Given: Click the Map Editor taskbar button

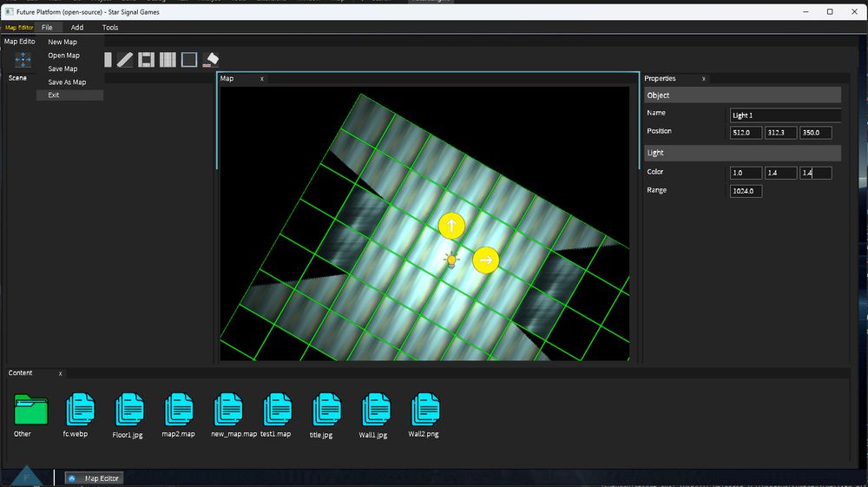Looking at the screenshot, I should click(95, 478).
